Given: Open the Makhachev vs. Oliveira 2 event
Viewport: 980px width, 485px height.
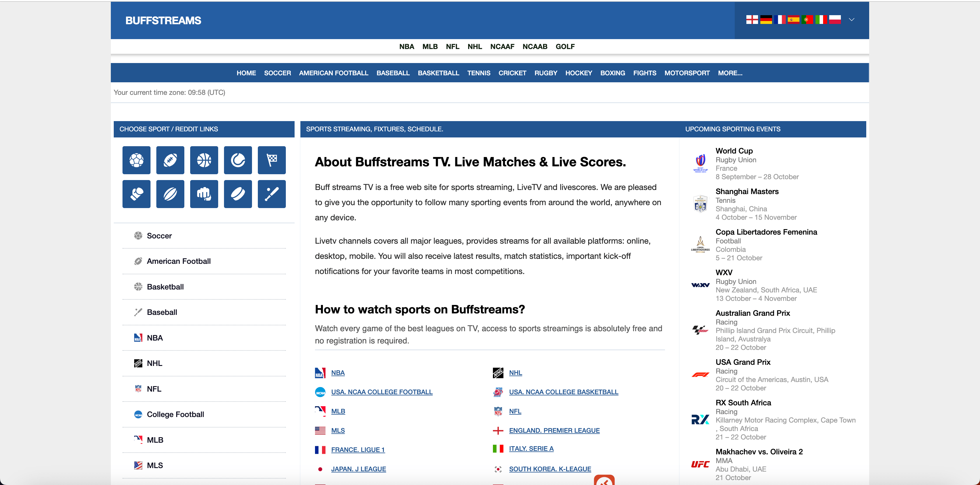Looking at the screenshot, I should click(759, 451).
